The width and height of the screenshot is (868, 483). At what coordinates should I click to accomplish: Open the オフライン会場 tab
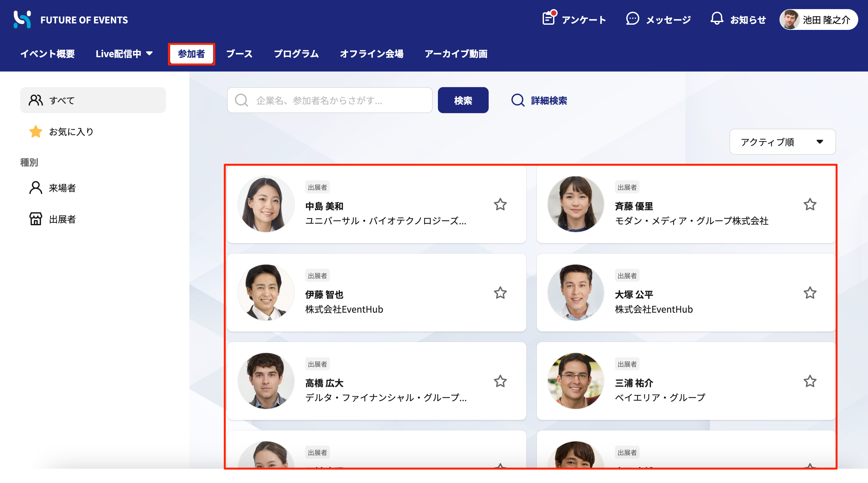click(x=372, y=54)
